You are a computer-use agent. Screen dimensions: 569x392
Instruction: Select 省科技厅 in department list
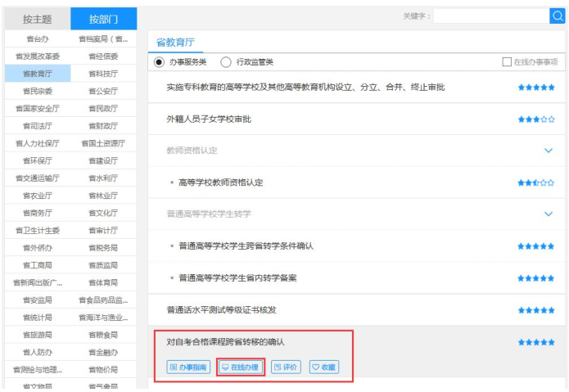[103, 74]
